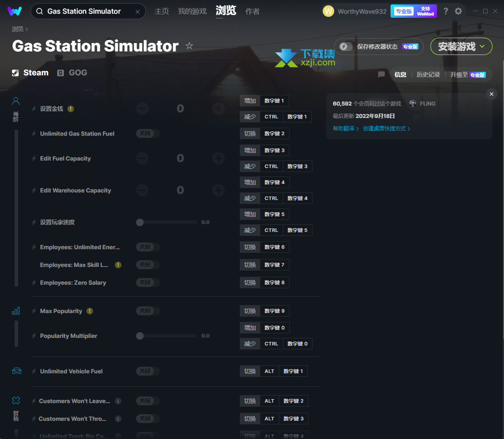Click the stats bar chart category icon

click(x=16, y=311)
